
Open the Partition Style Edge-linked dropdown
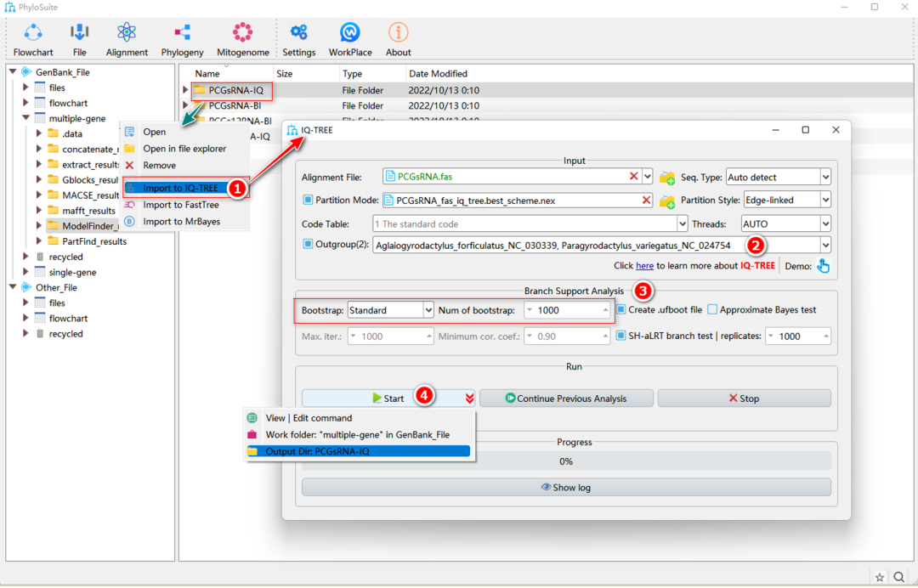787,200
